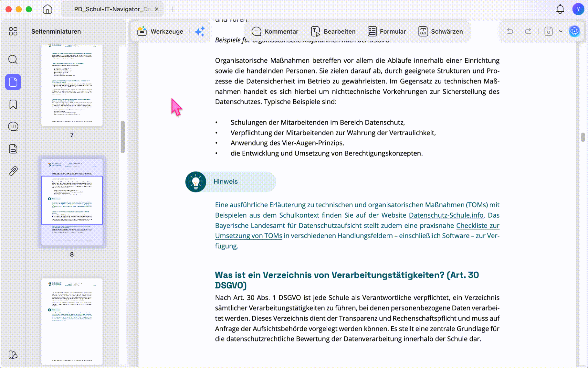588x368 pixels.
Task: Open the thumbnails grid view icon
Action: click(x=13, y=31)
